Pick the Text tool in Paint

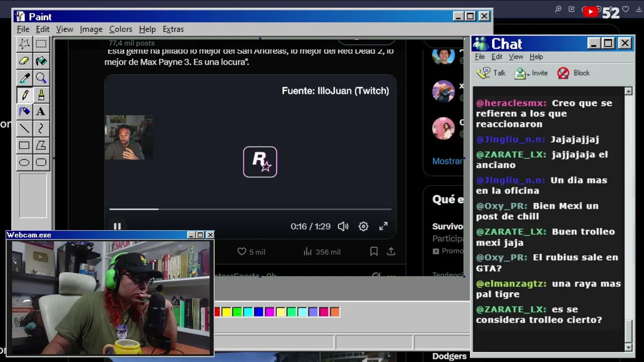41,112
